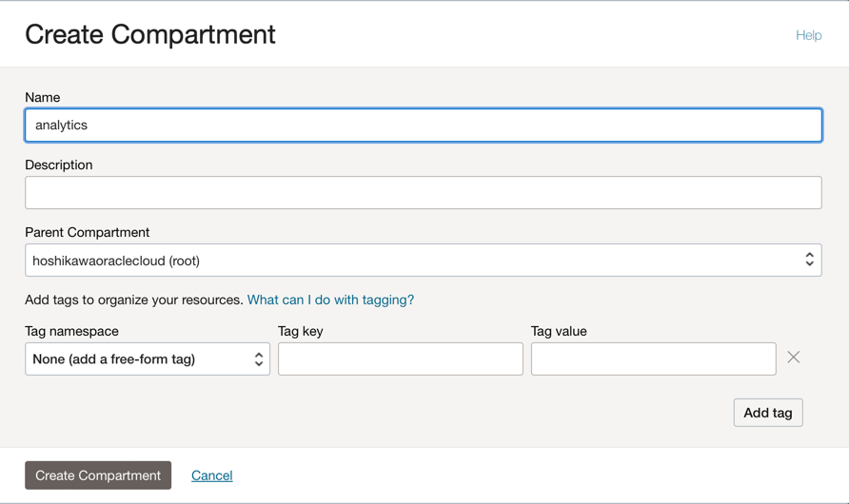Click the Tag namespace selector arrows
Image resolution: width=849 pixels, height=504 pixels.
258,359
